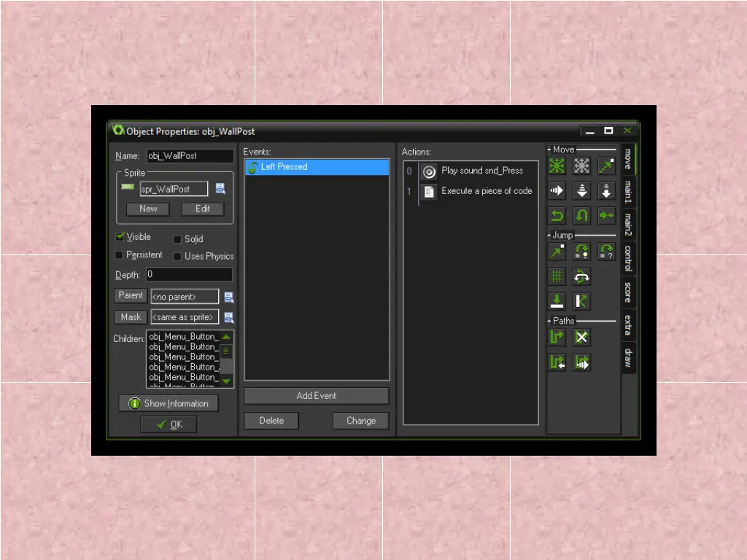Click the Wrap Screen action icon
Image resolution: width=747 pixels, height=560 pixels.
[581, 276]
